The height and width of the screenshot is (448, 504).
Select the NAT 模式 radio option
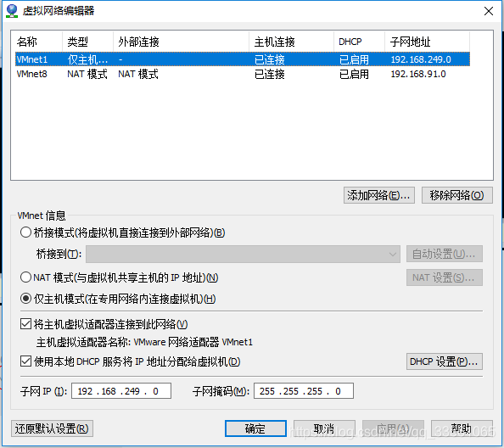click(x=25, y=277)
